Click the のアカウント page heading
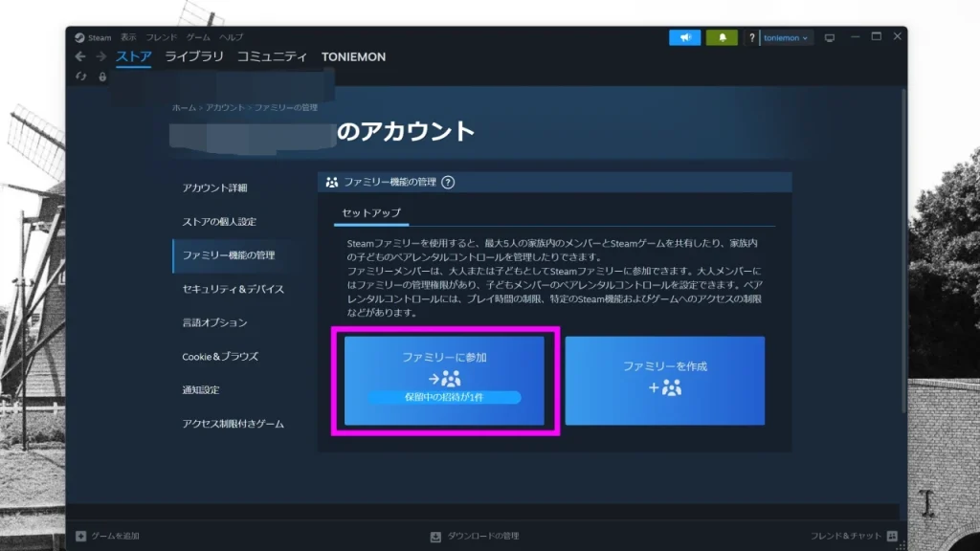The width and height of the screenshot is (980, 551). pyautogui.click(x=406, y=132)
